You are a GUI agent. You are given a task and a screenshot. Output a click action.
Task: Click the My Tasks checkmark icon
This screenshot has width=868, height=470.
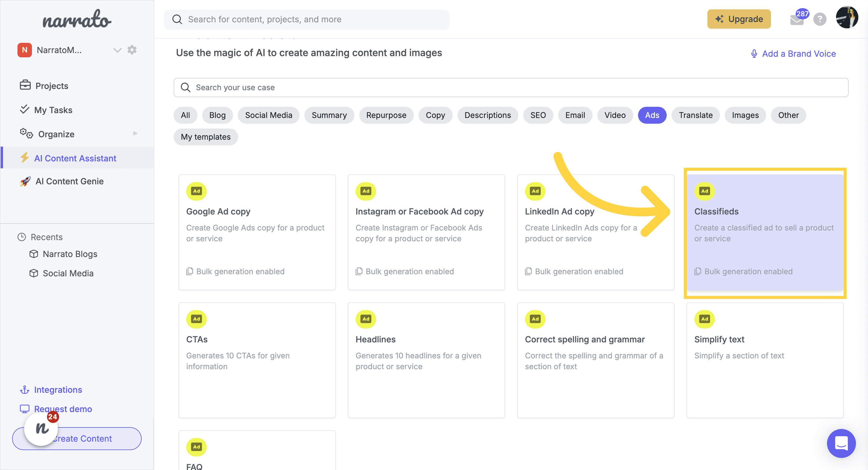pos(25,109)
